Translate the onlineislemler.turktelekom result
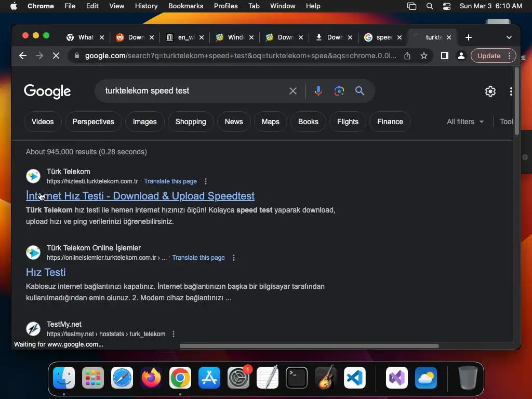 tap(198, 258)
